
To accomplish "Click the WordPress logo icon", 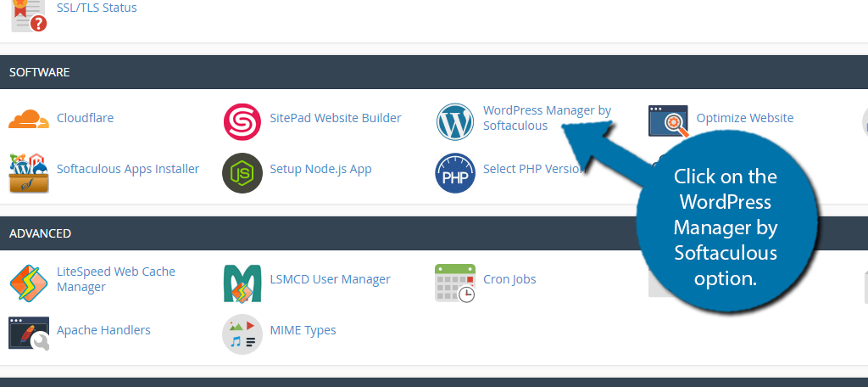I will click(x=455, y=122).
